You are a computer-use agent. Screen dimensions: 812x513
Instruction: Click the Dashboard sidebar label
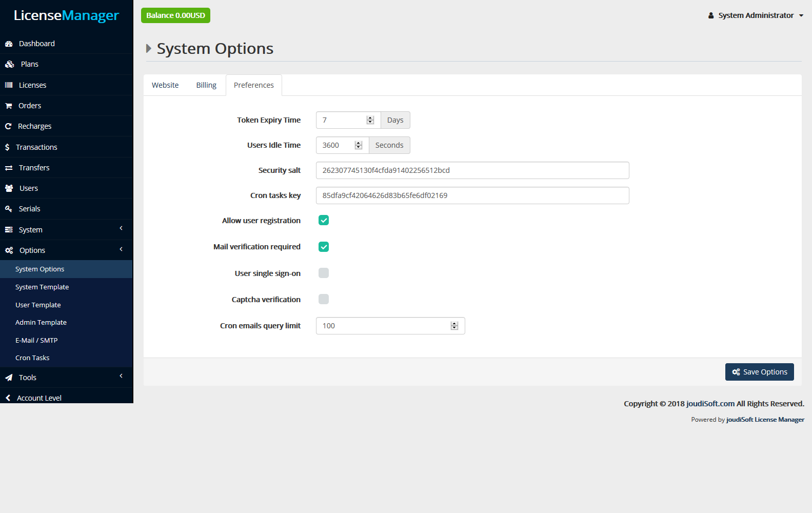click(37, 44)
